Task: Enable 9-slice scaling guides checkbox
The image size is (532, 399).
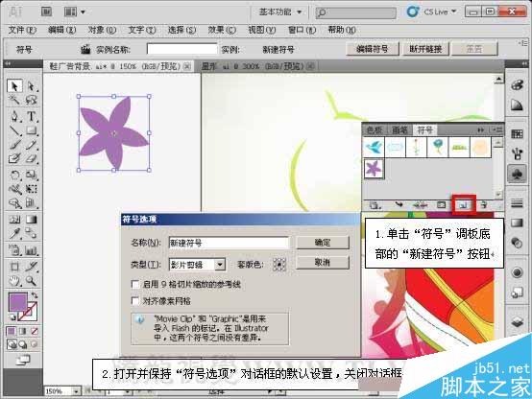Action: click(135, 284)
